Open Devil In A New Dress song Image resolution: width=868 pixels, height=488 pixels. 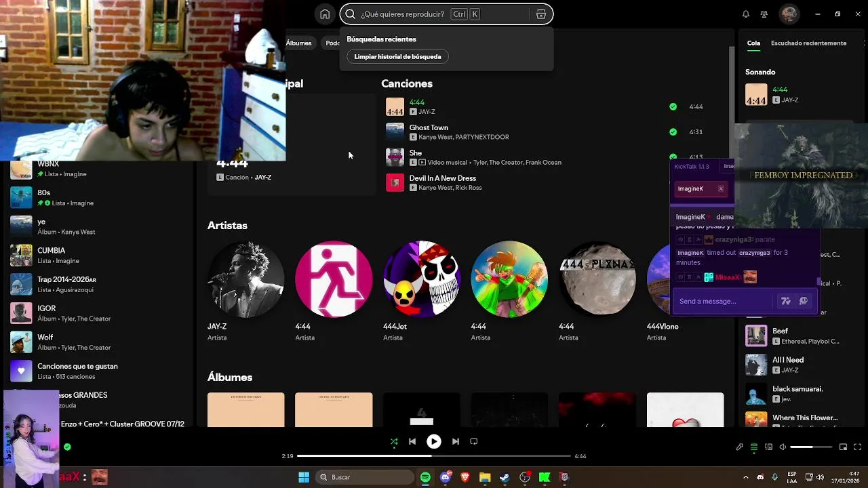[442, 178]
